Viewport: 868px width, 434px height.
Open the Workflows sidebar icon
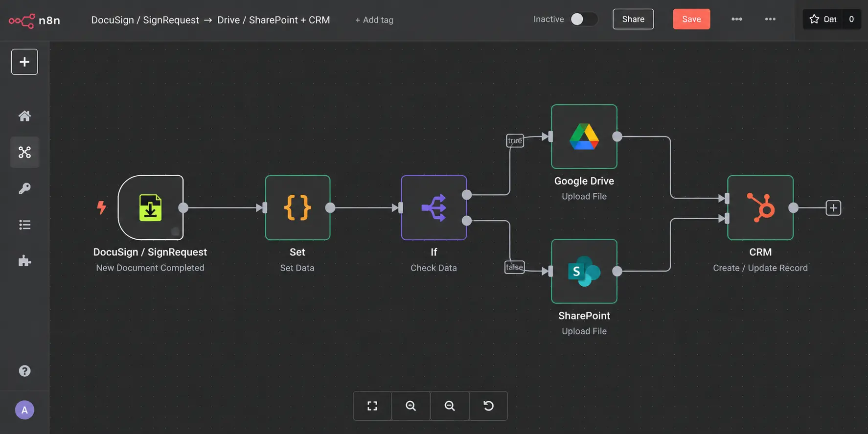[24, 152]
